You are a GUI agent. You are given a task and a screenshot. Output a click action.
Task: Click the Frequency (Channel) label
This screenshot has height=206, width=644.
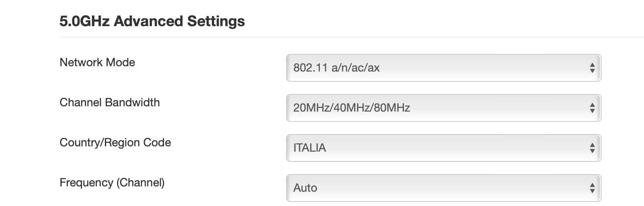pyautogui.click(x=112, y=183)
